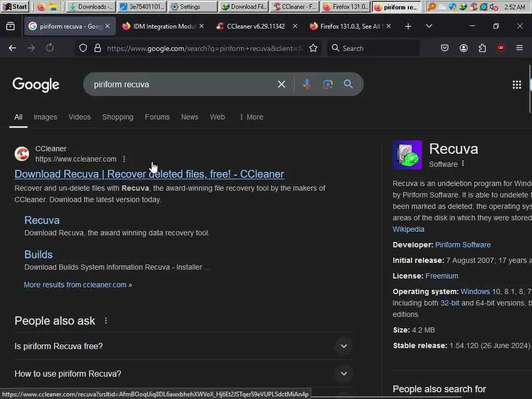The width and height of the screenshot is (532, 399).
Task: Click the Google search magnifier button
Action: (348, 84)
